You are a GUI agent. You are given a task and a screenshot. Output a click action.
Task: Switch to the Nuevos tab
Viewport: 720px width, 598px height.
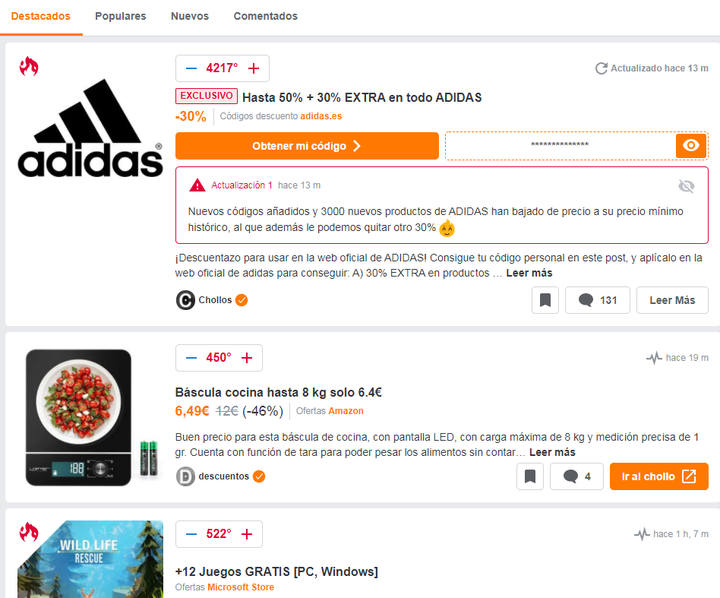coord(190,16)
